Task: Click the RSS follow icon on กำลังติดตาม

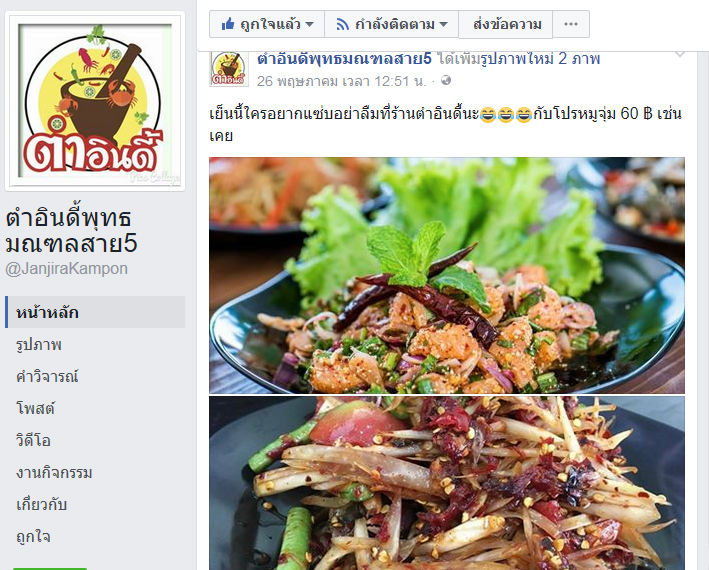Action: [343, 24]
